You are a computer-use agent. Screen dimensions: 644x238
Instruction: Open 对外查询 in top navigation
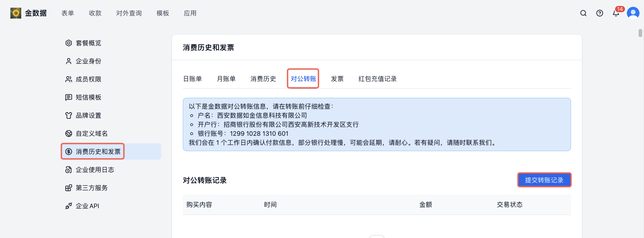129,13
